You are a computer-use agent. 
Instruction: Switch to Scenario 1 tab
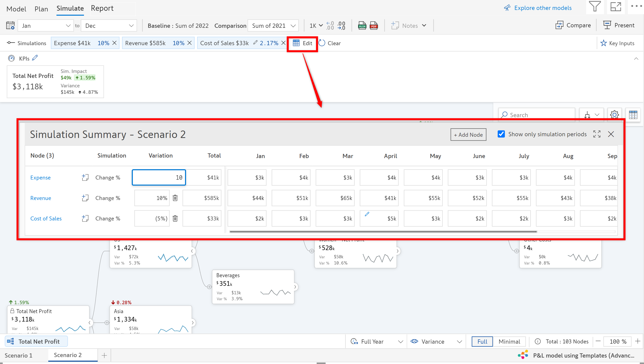(x=19, y=355)
